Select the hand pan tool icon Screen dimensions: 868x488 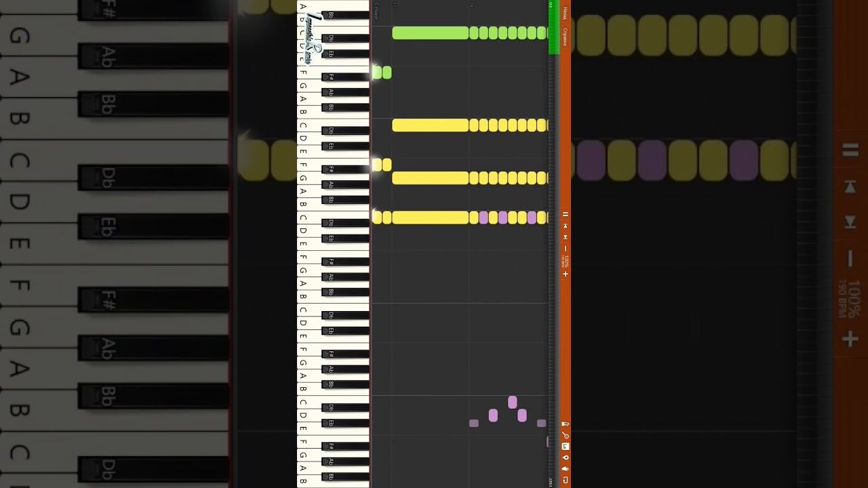pyautogui.click(x=566, y=468)
